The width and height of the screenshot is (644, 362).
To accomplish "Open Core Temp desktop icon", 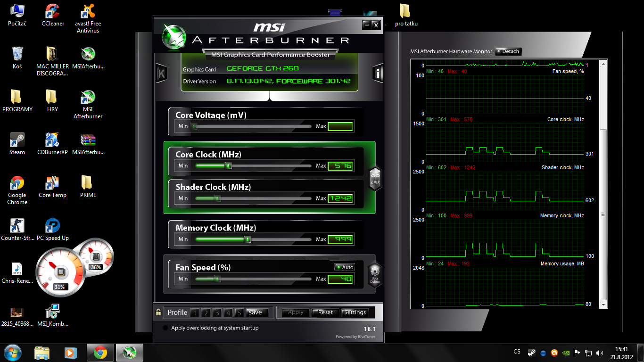I will 52,183.
